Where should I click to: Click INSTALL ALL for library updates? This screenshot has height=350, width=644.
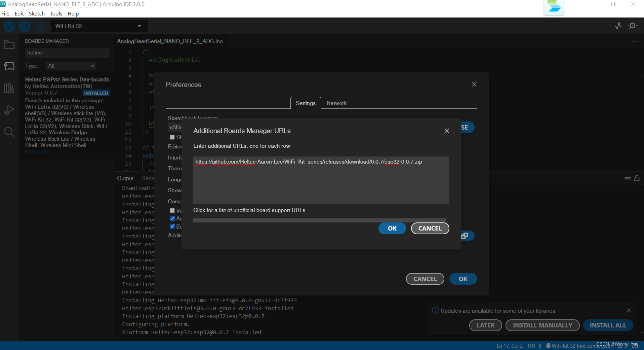pyautogui.click(x=608, y=325)
